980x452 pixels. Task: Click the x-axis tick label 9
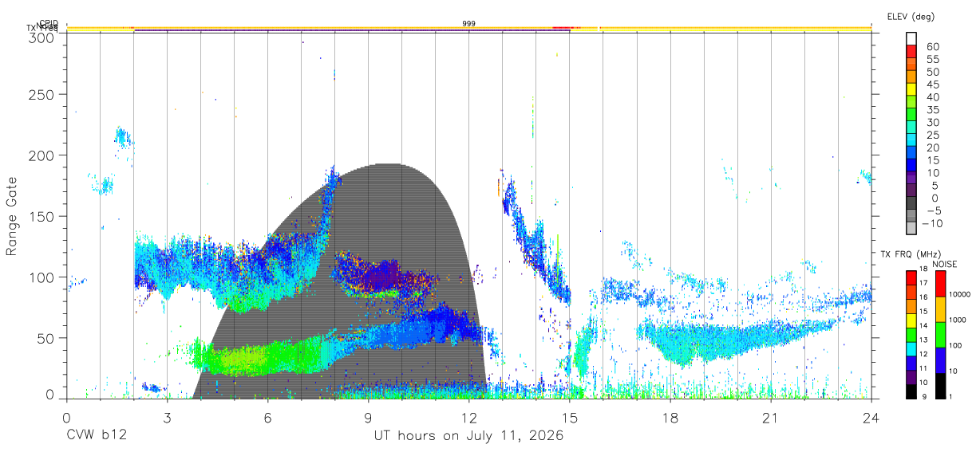point(368,418)
